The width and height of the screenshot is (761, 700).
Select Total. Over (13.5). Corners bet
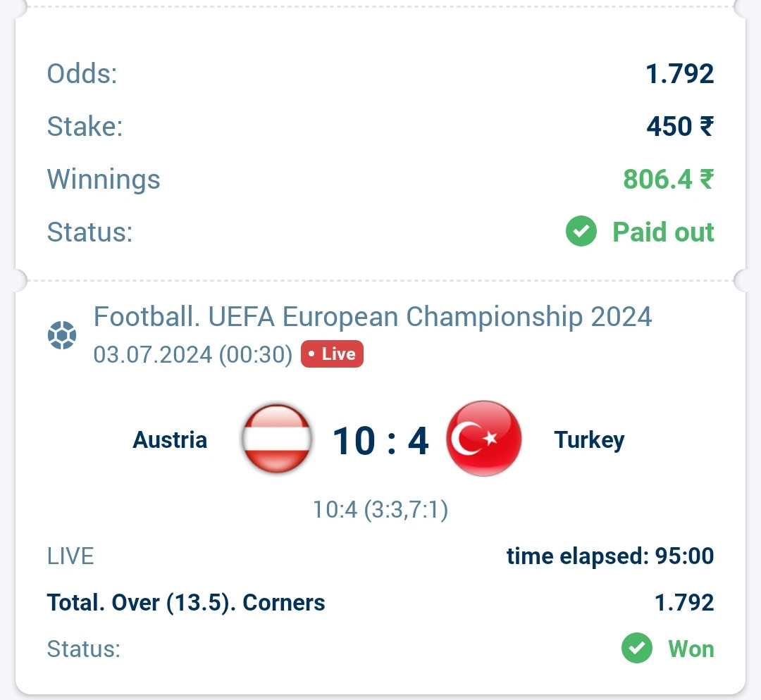[186, 603]
